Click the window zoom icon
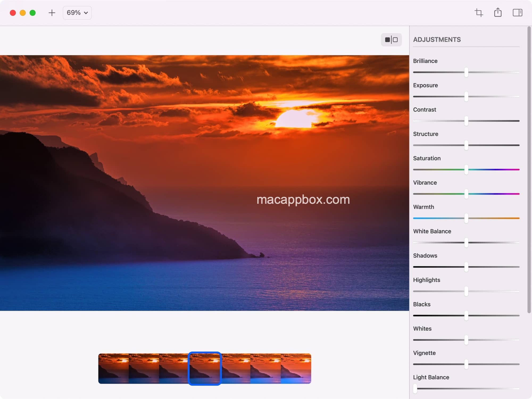This screenshot has width=532, height=399. click(x=33, y=13)
